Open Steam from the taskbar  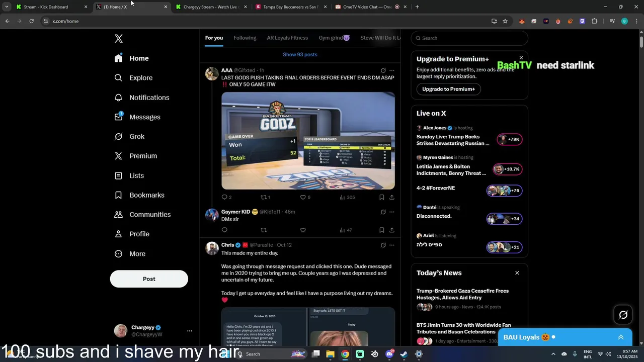tap(404, 354)
